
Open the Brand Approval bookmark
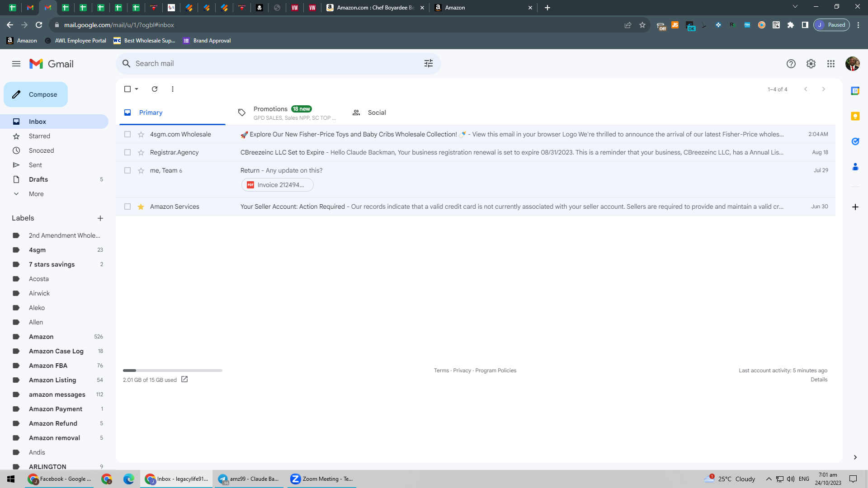(207, 41)
